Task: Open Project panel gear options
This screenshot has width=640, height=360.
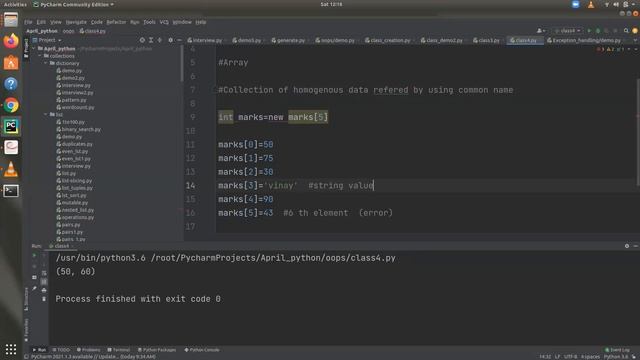Action: point(170,40)
